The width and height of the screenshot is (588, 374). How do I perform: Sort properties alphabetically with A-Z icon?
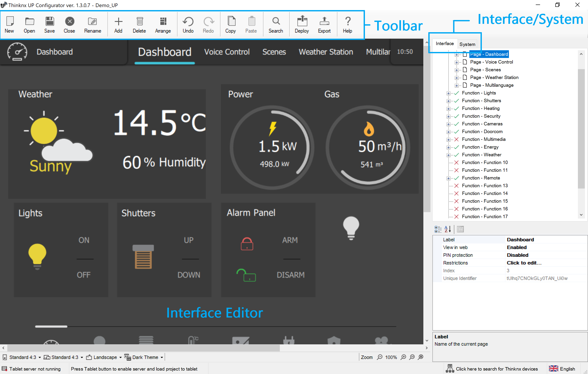tap(448, 229)
